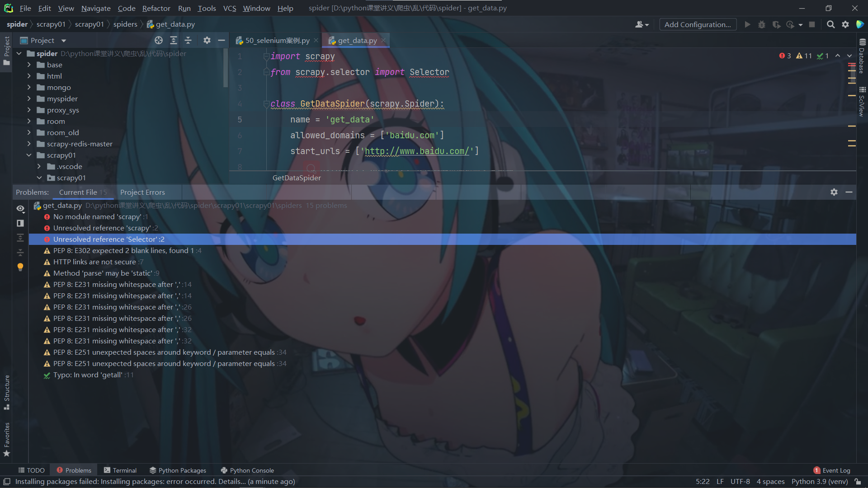Open the Project view dropdown
868x488 pixels.
63,41
